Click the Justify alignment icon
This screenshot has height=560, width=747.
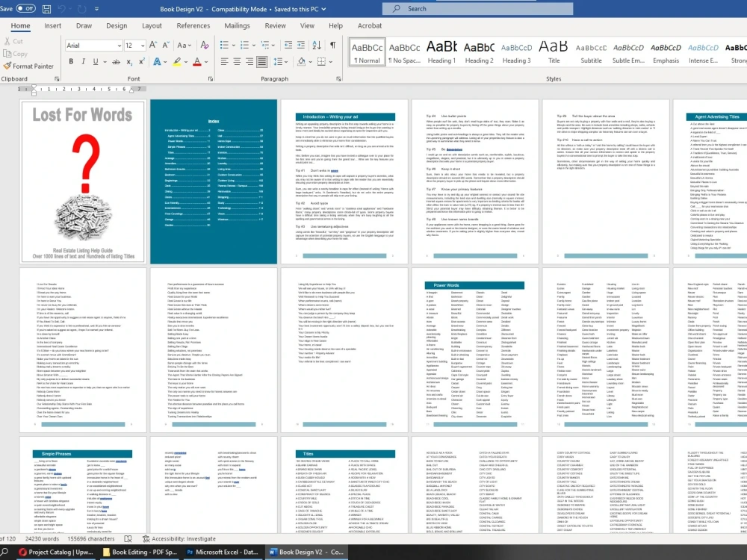(x=261, y=61)
